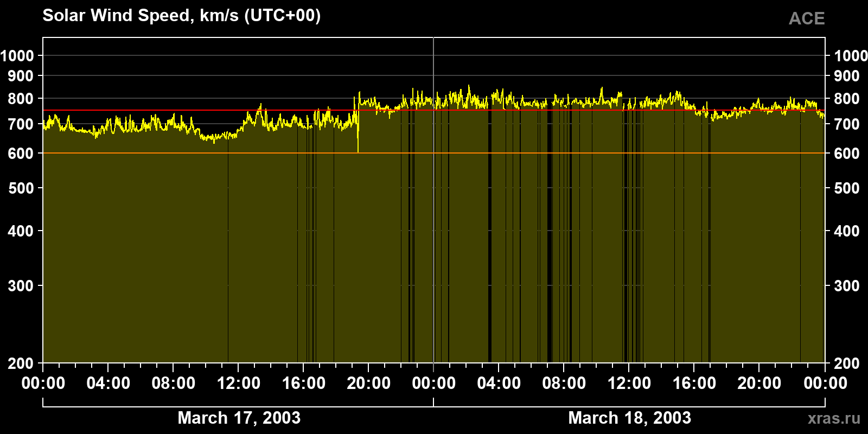868x434 pixels.
Task: Select the 1000 label on the right axis
Action: click(851, 55)
